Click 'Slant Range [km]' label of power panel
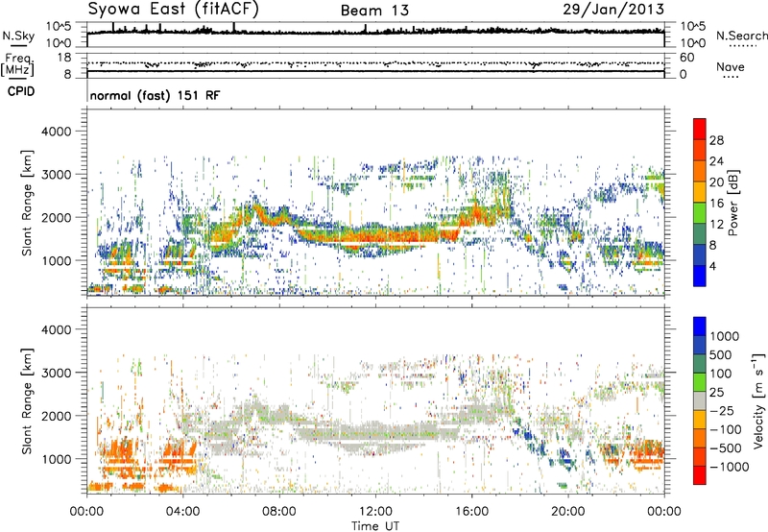 27,203
